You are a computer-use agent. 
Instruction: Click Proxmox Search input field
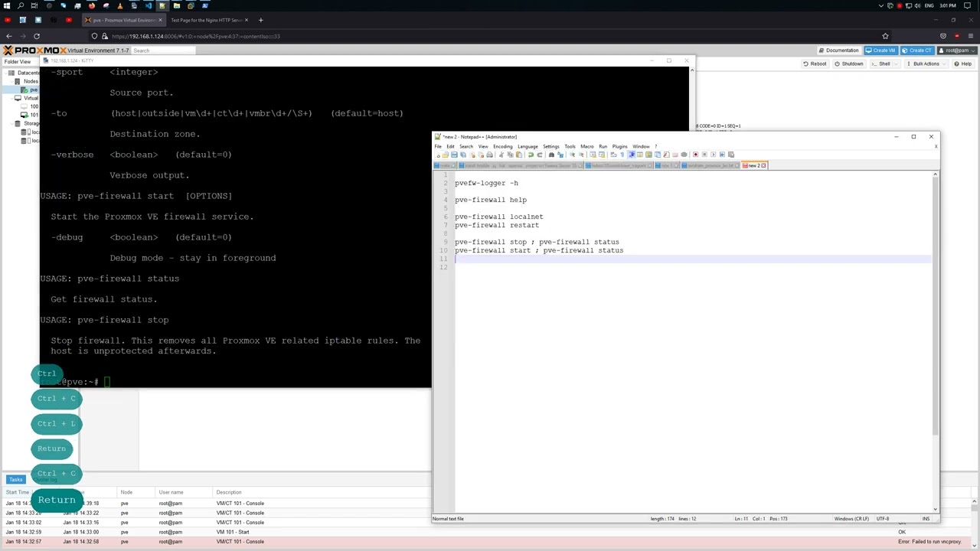tap(163, 51)
